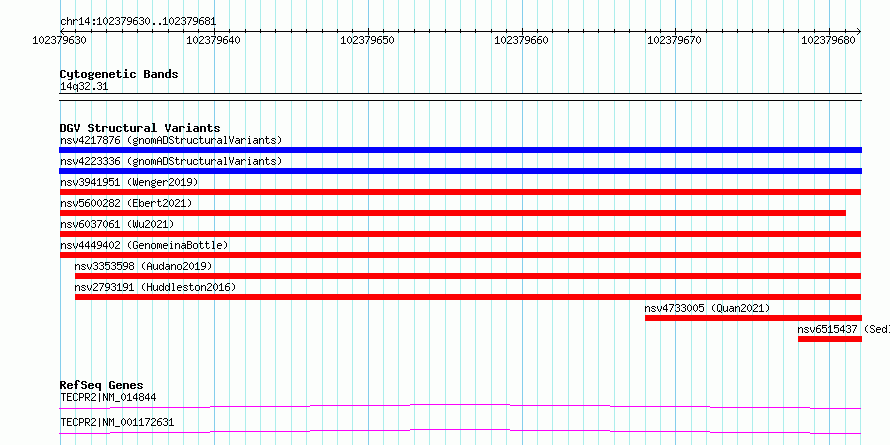Select the red bar under nsv6037061
Screen dimensions: 890x445
460,234
